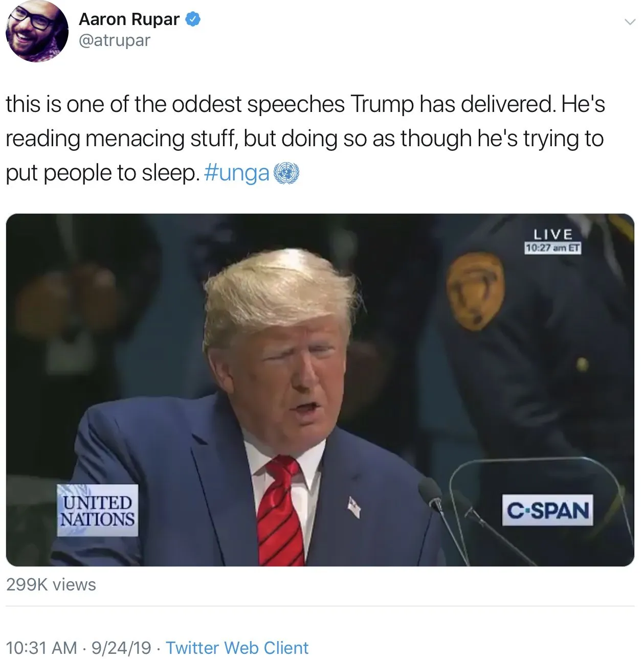Click the tweet body text
The image size is (644, 661).
(305, 139)
